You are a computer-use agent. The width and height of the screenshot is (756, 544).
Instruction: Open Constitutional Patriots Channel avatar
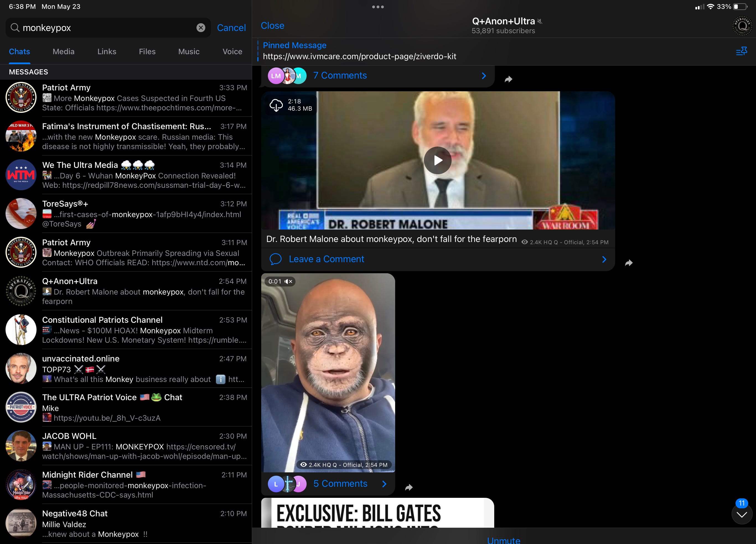(x=21, y=330)
